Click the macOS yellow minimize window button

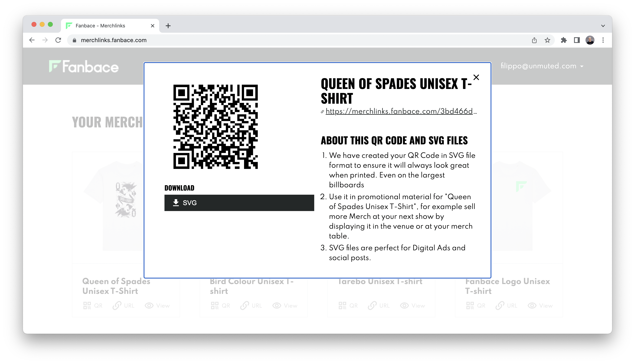42,24
